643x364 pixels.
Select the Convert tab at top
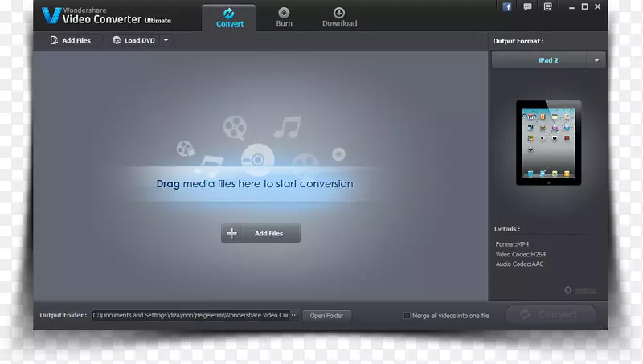tap(230, 16)
